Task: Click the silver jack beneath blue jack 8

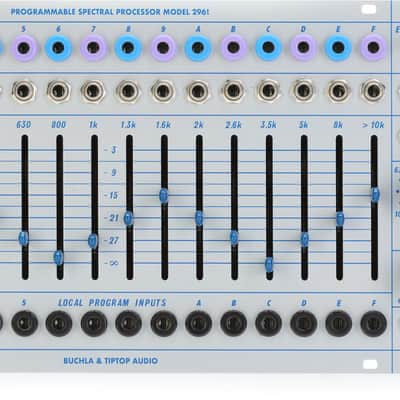Action: click(128, 91)
